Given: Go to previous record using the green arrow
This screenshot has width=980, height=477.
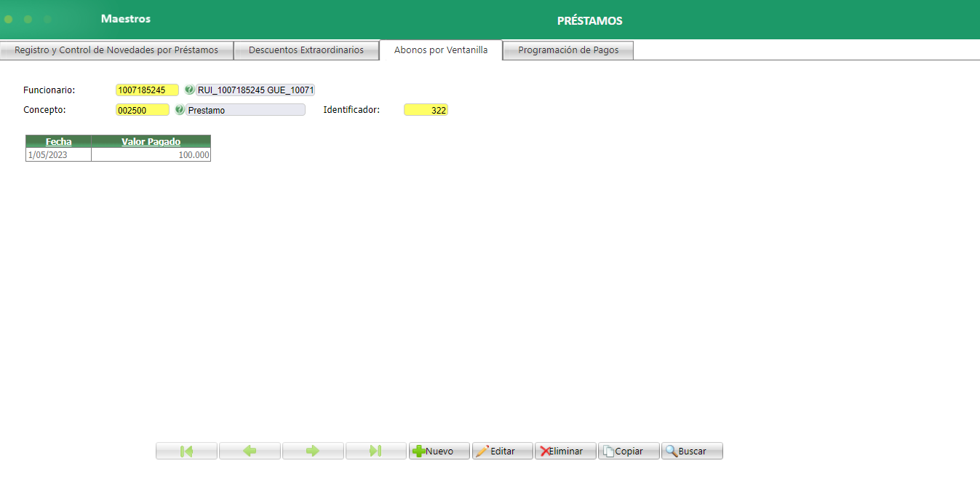Looking at the screenshot, I should tap(250, 450).
